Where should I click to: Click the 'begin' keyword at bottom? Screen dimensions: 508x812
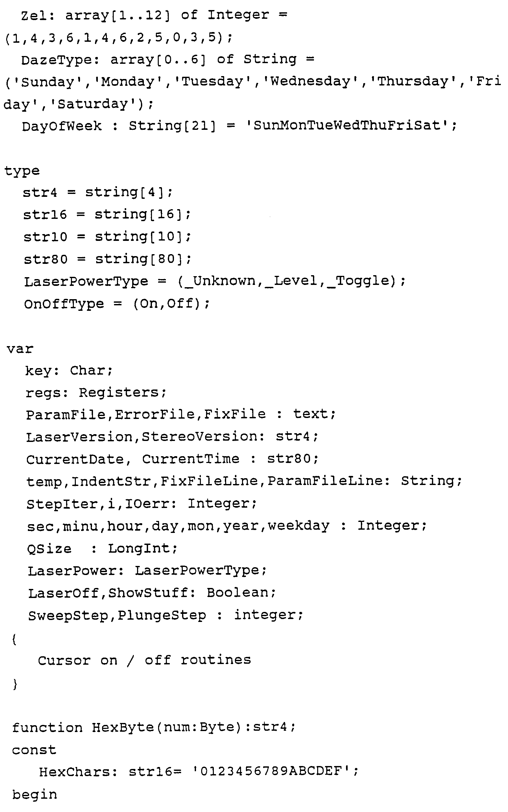[x=34, y=795]
